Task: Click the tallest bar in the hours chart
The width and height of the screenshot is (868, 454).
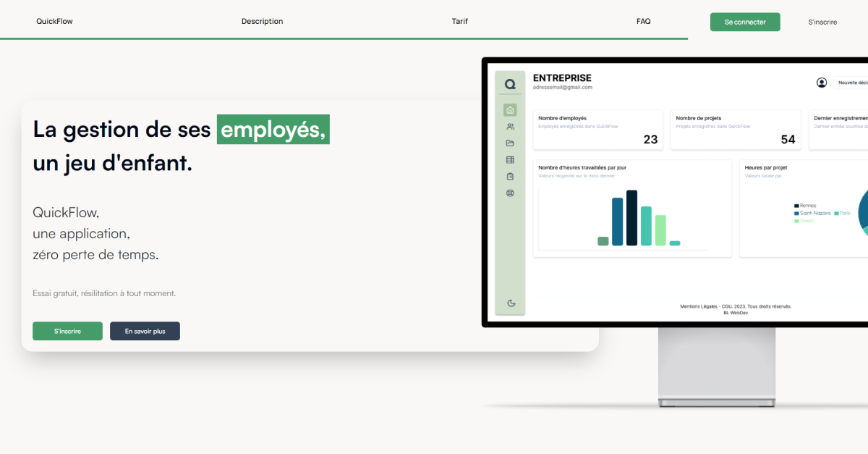Action: [x=632, y=217]
